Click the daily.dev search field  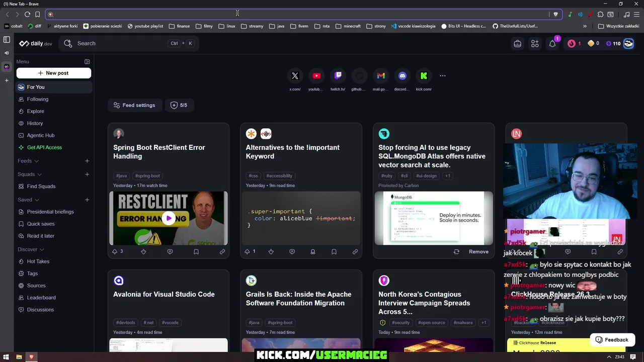click(x=129, y=44)
